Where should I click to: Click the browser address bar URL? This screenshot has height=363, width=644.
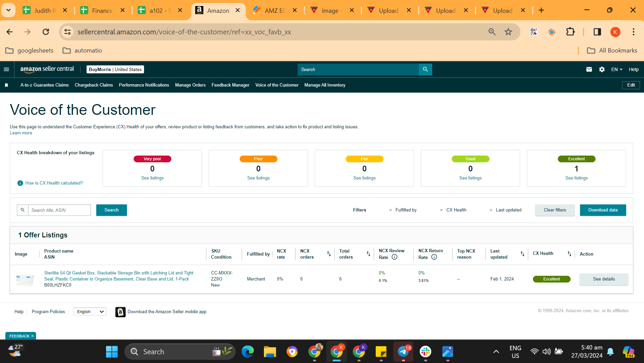pos(184,32)
